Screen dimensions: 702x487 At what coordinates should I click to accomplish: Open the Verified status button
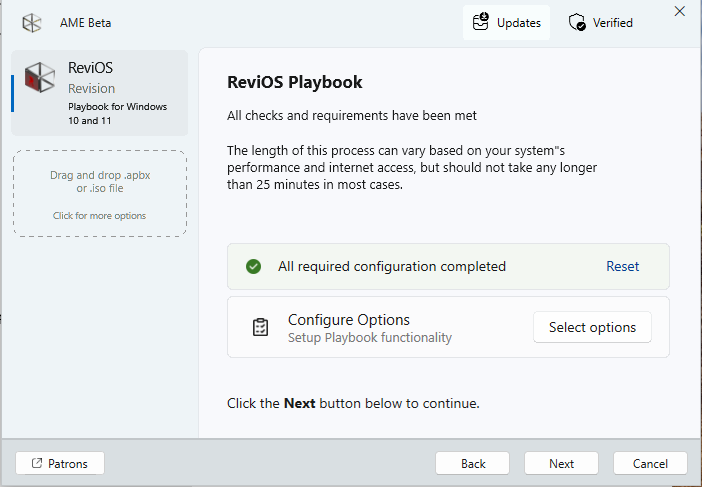pos(600,22)
